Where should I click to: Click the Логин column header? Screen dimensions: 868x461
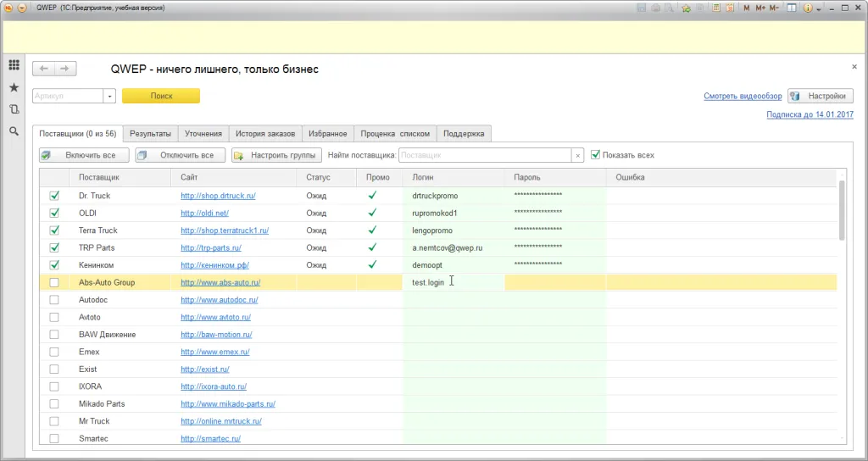pyautogui.click(x=453, y=178)
